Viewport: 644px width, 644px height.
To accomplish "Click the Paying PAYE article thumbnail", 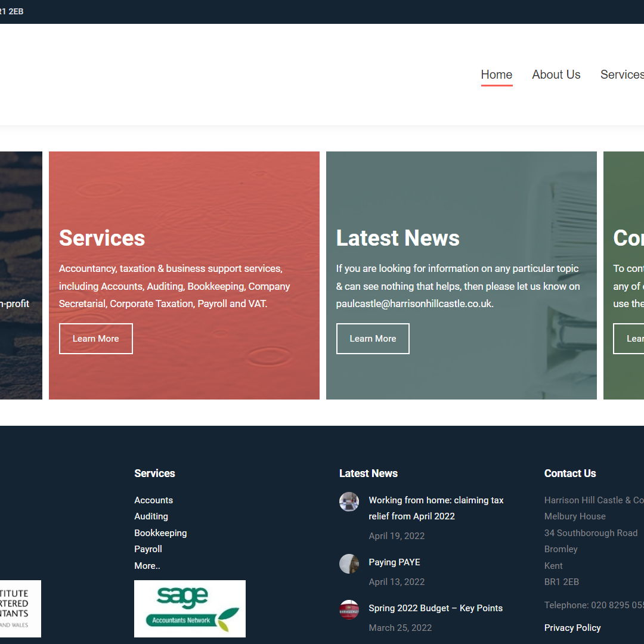I will coord(349,563).
